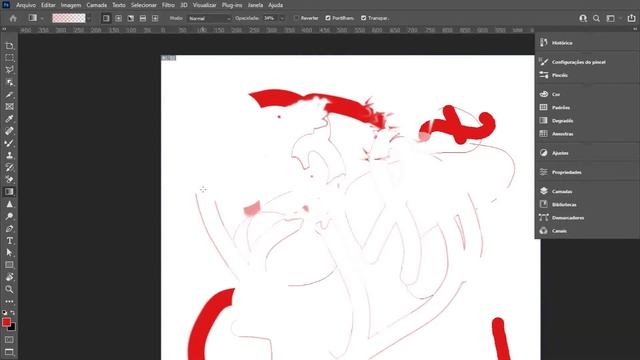This screenshot has width=640, height=360.
Task: Swap foreground and background colors
Action: 13,313
